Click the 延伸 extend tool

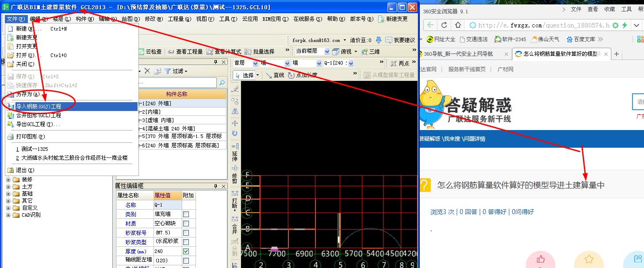pos(235,152)
